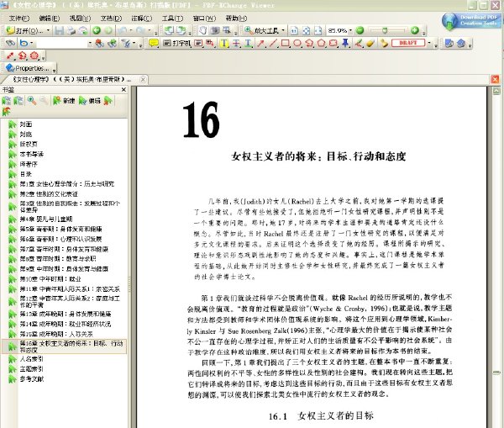Click the Save (floppy disk) icon
Image resolution: width=504 pixels, height=428 pixels.
point(59,30)
